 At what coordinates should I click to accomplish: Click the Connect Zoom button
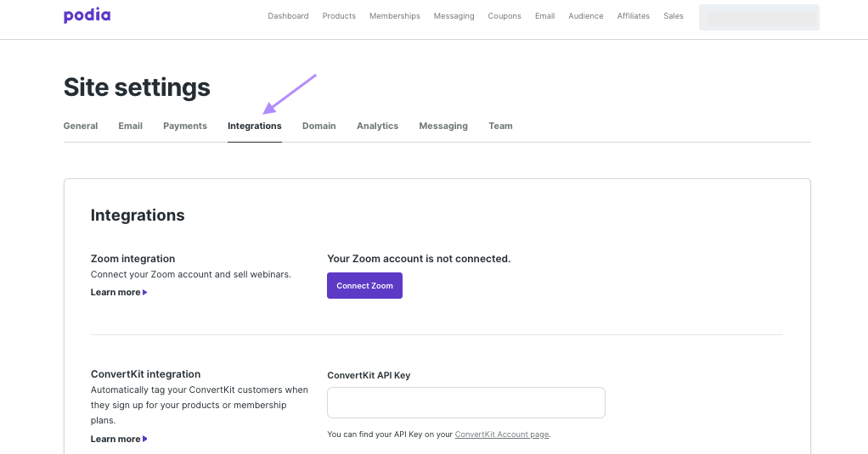pos(365,285)
